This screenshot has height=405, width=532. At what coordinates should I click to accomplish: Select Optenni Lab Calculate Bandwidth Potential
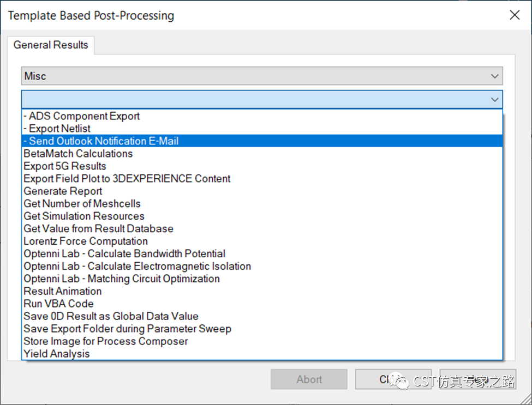point(261,254)
